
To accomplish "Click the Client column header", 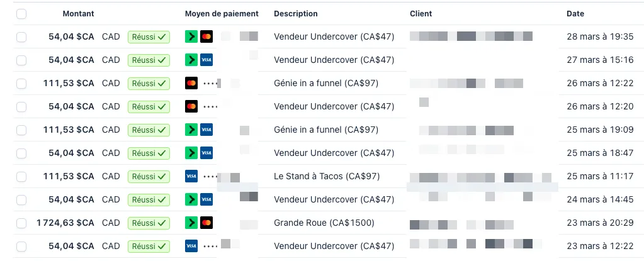I will click(x=421, y=14).
